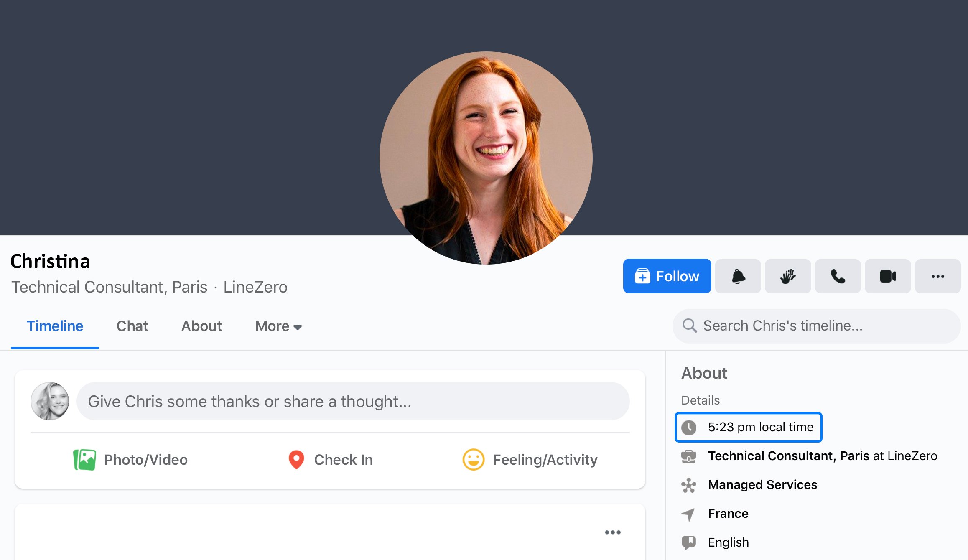The width and height of the screenshot is (968, 560).
Task: Click the phone call icon
Action: (838, 275)
